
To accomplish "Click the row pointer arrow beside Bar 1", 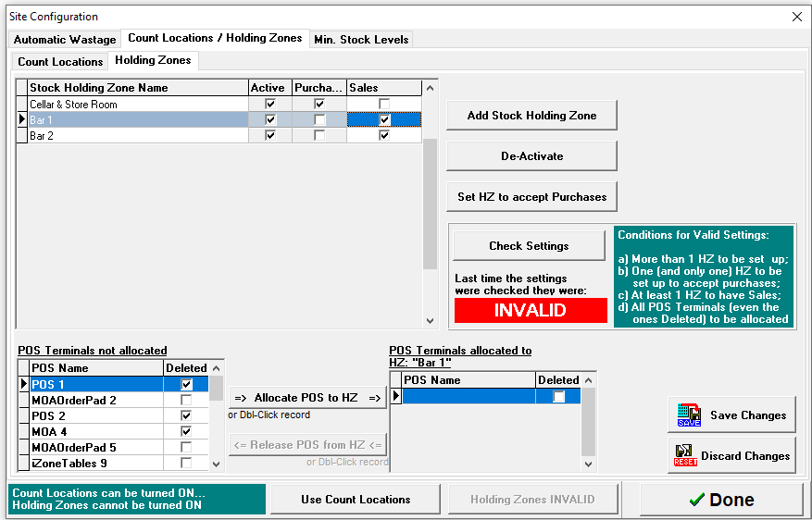I will [x=22, y=120].
